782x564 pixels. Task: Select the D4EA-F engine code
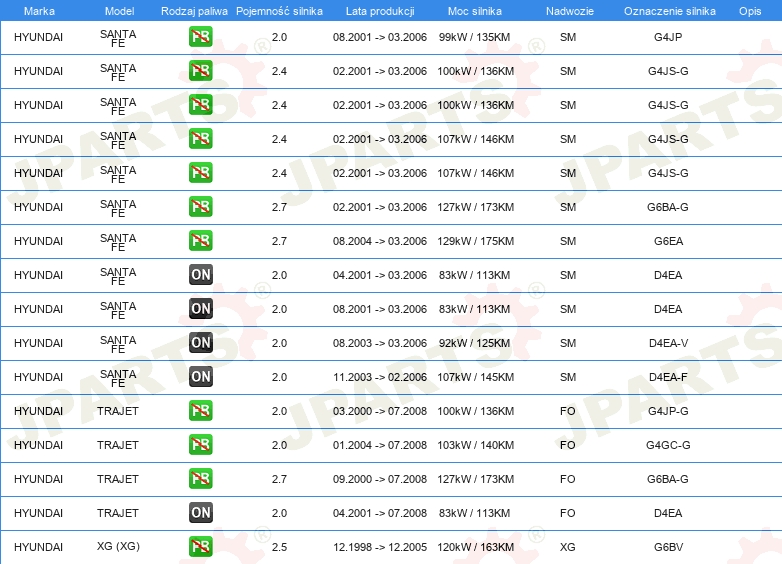(668, 377)
